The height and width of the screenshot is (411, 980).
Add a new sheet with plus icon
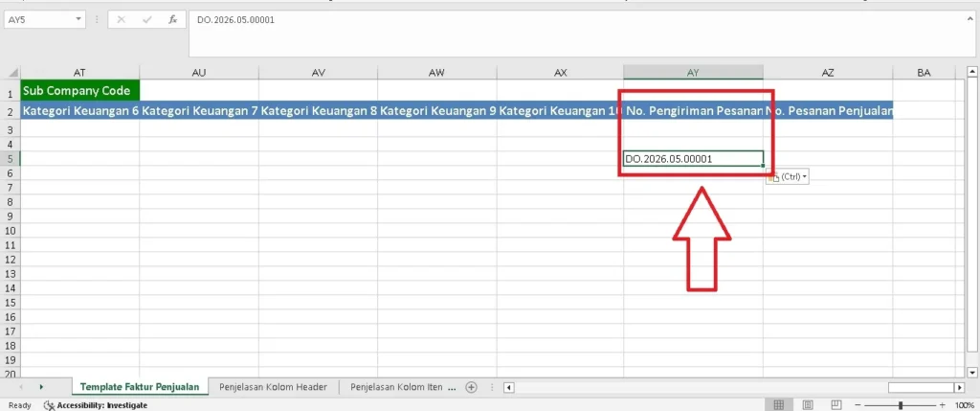coord(472,387)
